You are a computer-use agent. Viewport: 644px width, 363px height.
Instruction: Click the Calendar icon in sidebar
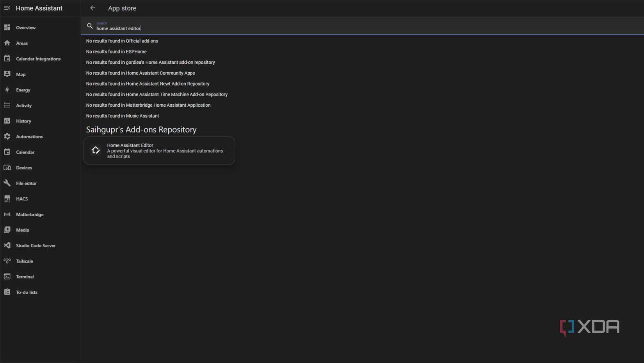7,152
